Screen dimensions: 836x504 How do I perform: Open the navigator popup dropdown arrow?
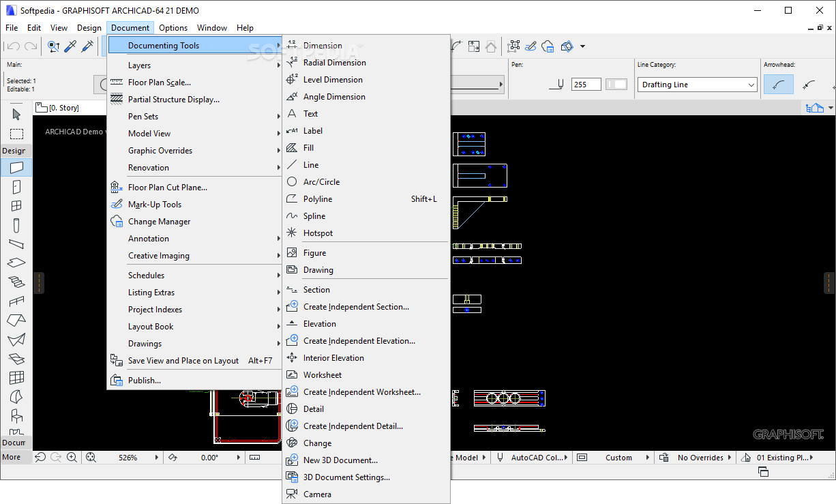[x=831, y=108]
